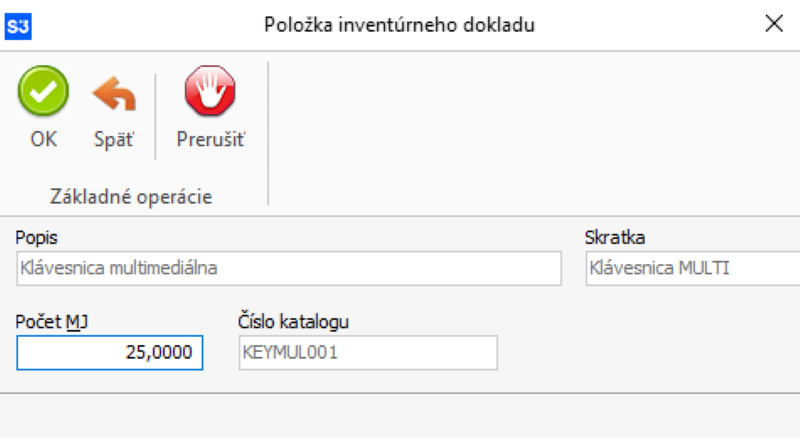Click into the Skratka field
Image resolution: width=800 pixels, height=440 pixels.
[692, 268]
